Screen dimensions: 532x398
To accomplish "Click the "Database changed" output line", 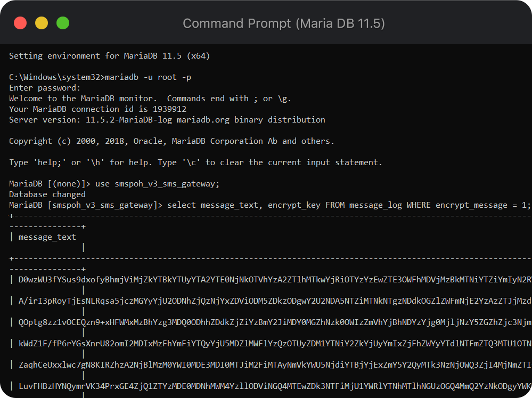I will click(x=47, y=194).
